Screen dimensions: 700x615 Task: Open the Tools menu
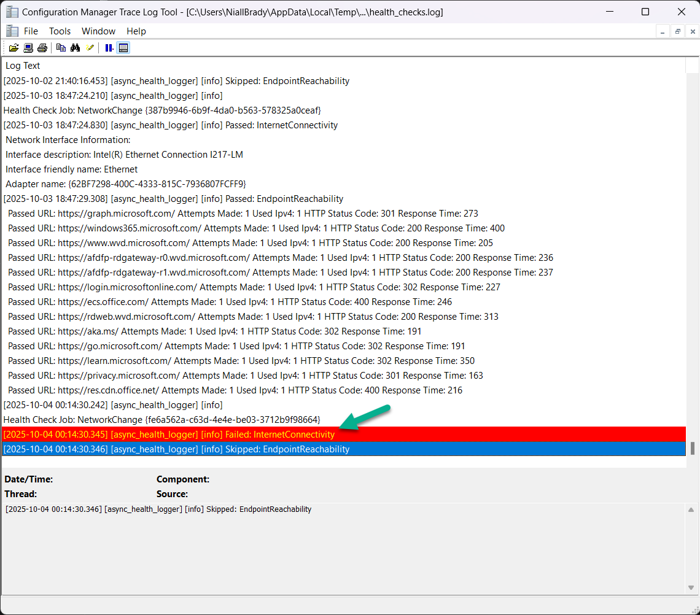60,31
